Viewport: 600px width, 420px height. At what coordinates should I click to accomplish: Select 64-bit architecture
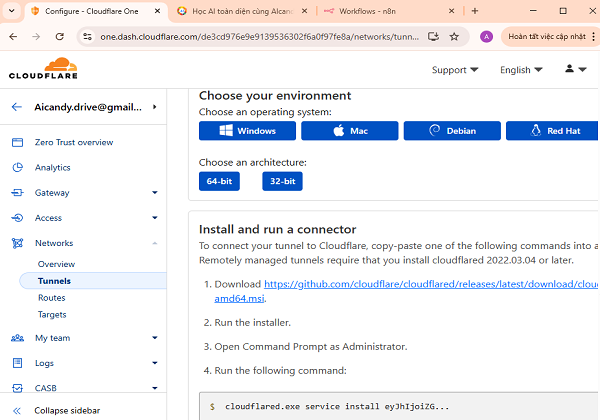[x=219, y=181]
